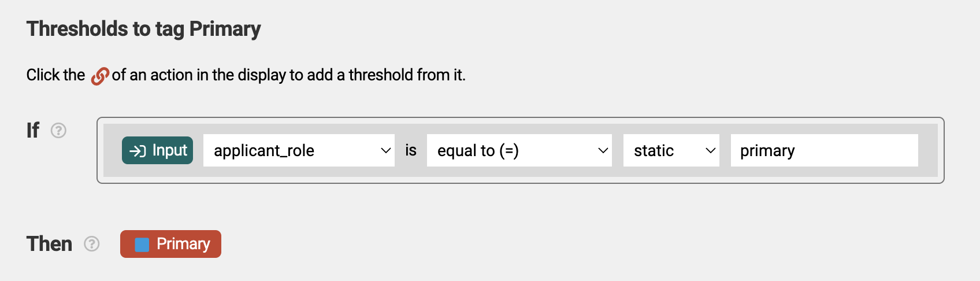Click the primary value text field
980x281 pixels.
click(x=825, y=150)
